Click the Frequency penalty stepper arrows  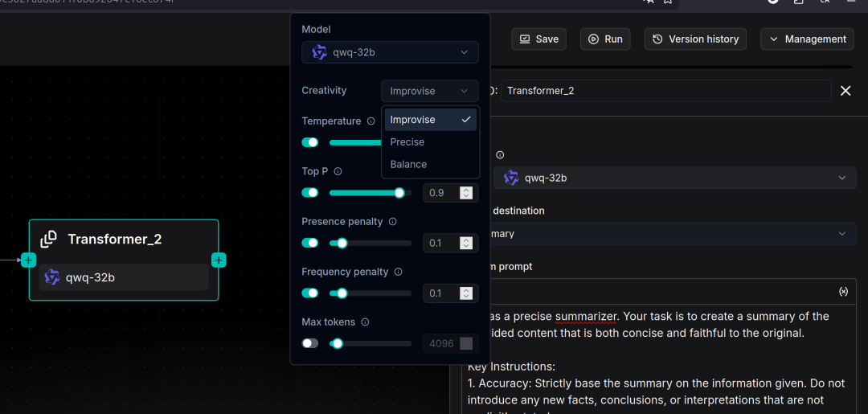tap(467, 293)
